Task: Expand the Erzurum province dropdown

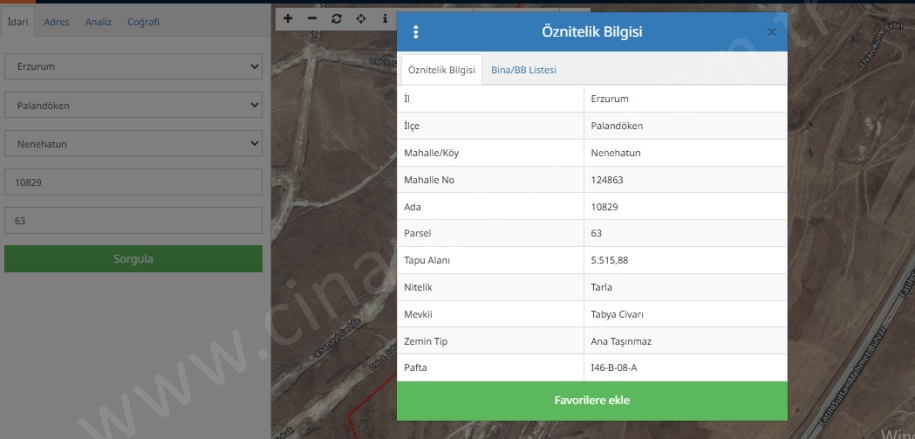Action: (133, 67)
